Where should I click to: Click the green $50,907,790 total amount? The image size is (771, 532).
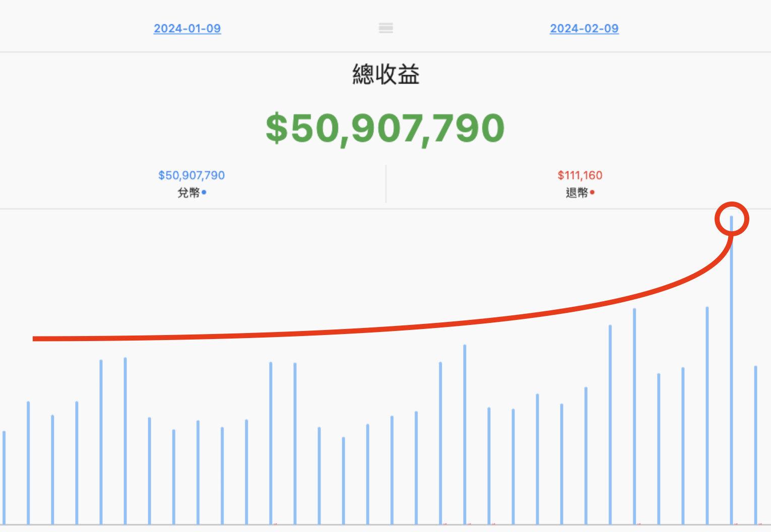click(x=385, y=129)
